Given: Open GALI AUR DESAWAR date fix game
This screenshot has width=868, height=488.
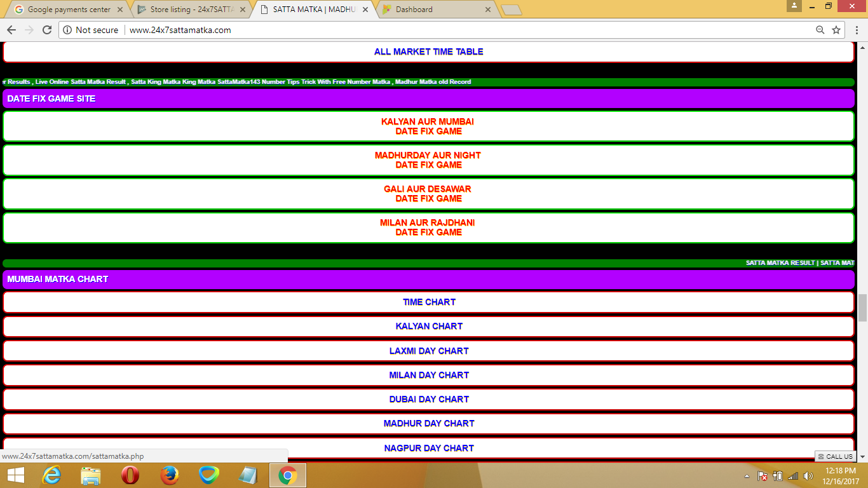Looking at the screenshot, I should pos(428,194).
